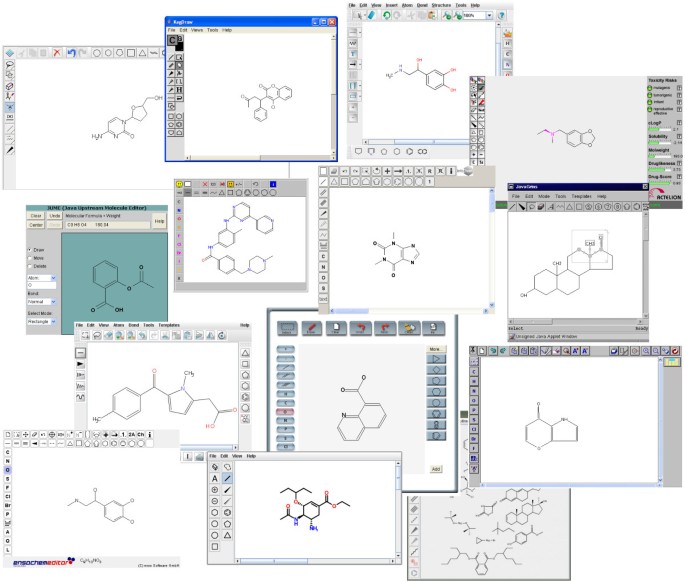This screenshot has height=582, width=685.
Task: Open Rectangle select mode dropdown in JUME
Action: point(42,322)
